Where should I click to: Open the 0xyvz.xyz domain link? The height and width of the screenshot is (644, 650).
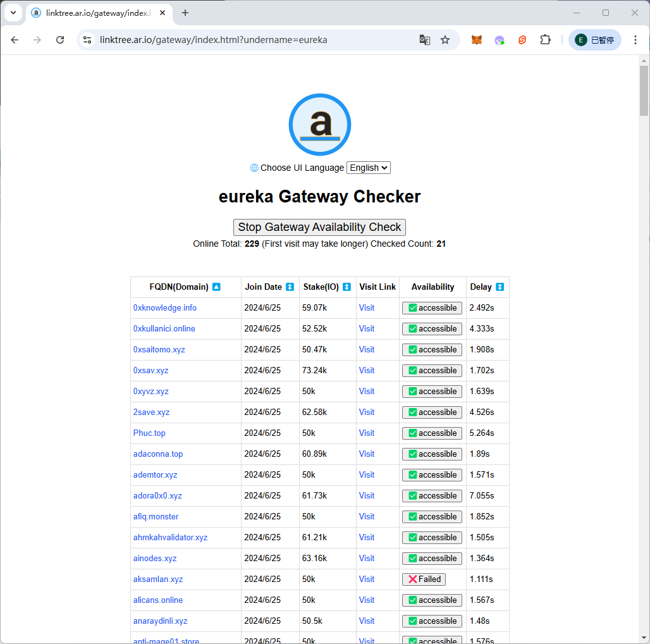coord(150,391)
